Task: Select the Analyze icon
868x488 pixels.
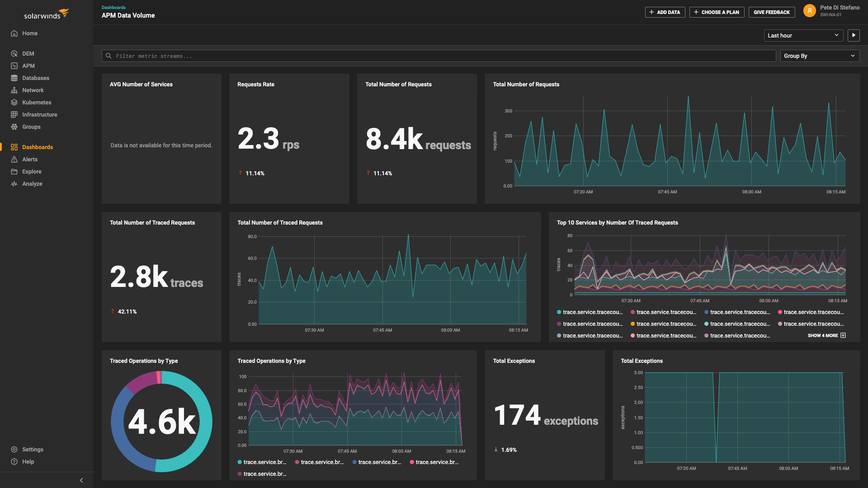Action: click(x=14, y=183)
